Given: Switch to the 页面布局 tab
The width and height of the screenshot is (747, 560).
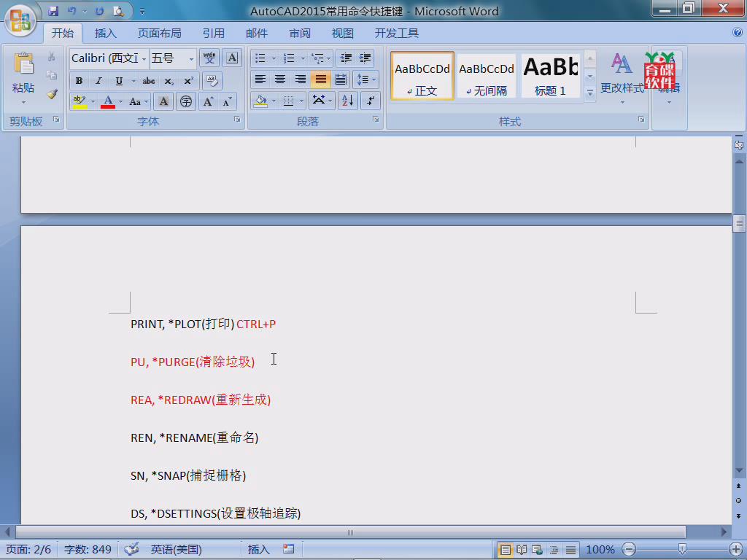Looking at the screenshot, I should 160,34.
